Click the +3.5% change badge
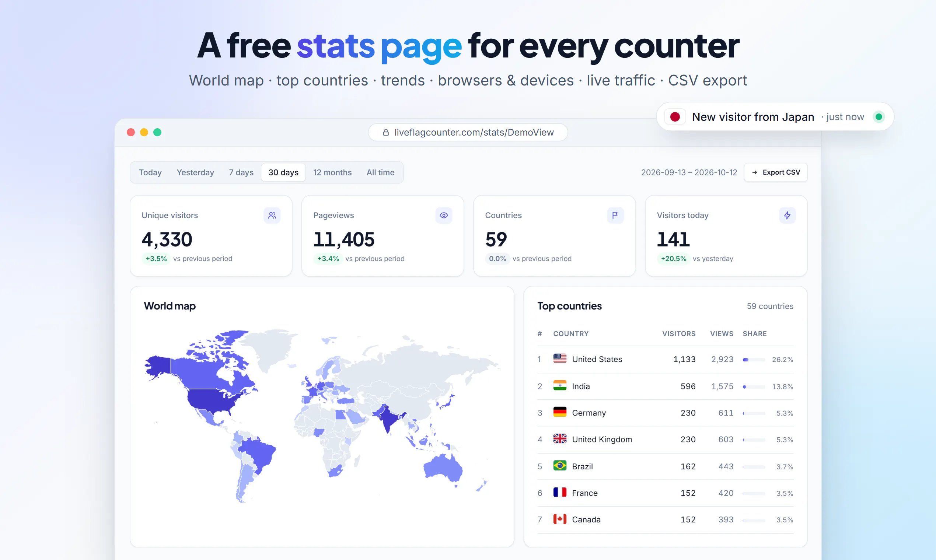Image resolution: width=936 pixels, height=560 pixels. point(156,259)
